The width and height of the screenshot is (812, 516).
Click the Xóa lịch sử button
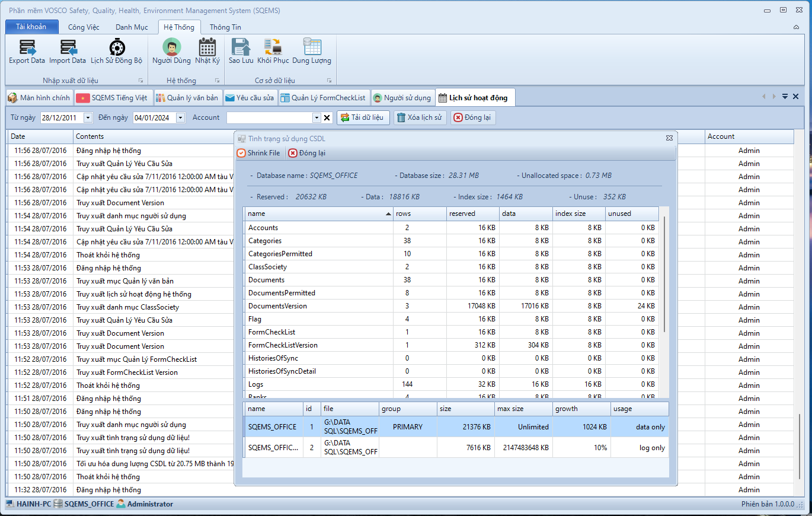coord(419,117)
